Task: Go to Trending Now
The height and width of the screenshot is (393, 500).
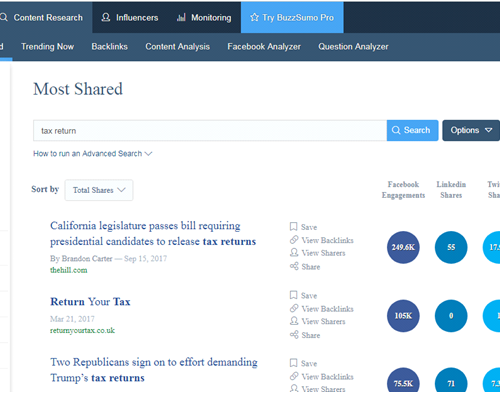Action: pos(47,47)
